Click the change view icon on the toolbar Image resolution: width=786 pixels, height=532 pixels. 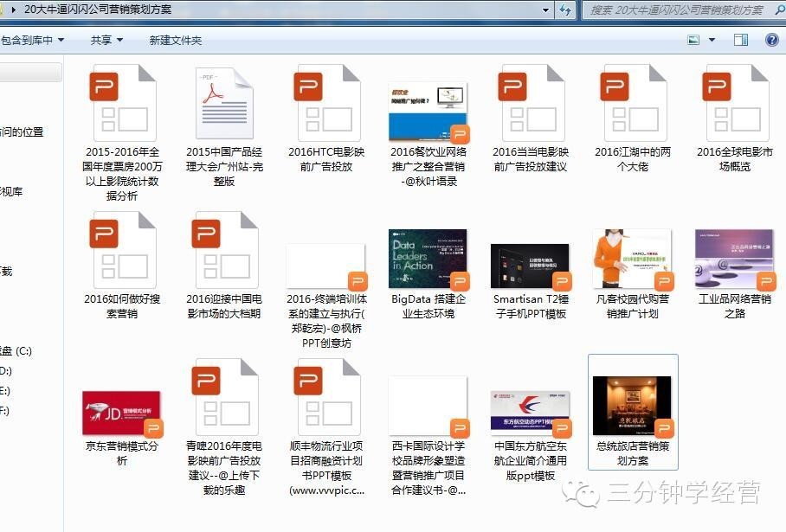pyautogui.click(x=692, y=39)
